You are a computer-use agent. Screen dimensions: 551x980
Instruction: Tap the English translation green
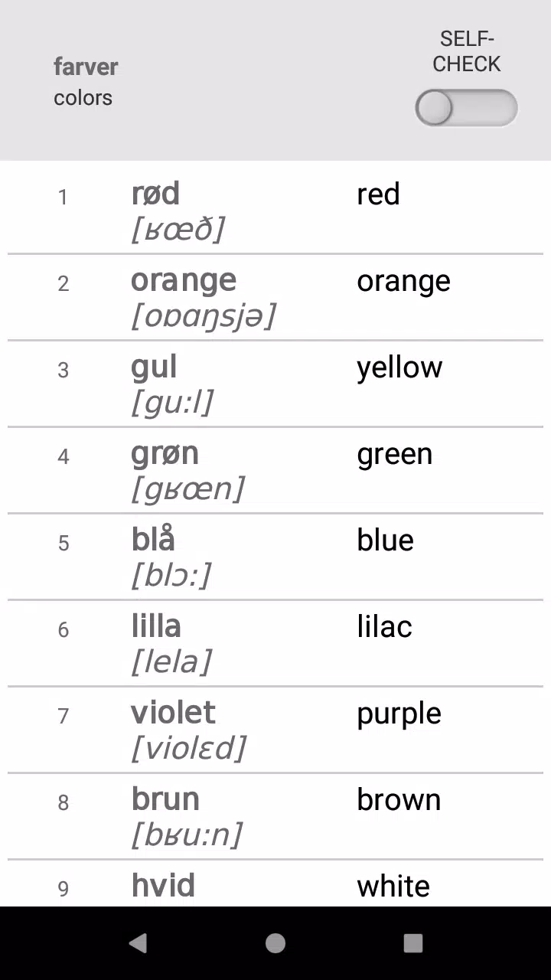pos(395,455)
